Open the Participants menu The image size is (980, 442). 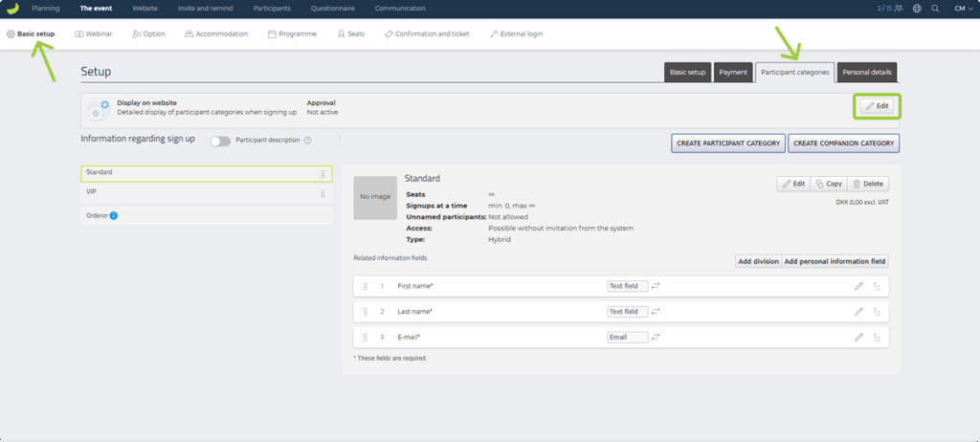(272, 8)
